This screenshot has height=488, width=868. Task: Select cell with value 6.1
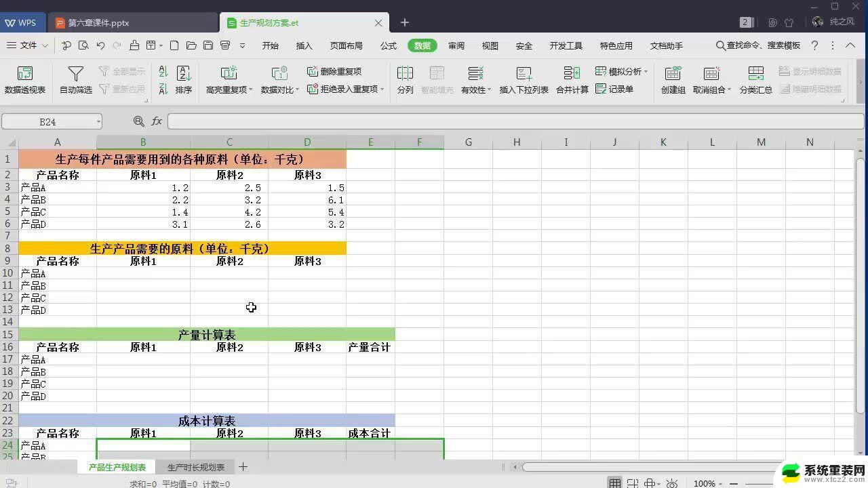point(307,200)
